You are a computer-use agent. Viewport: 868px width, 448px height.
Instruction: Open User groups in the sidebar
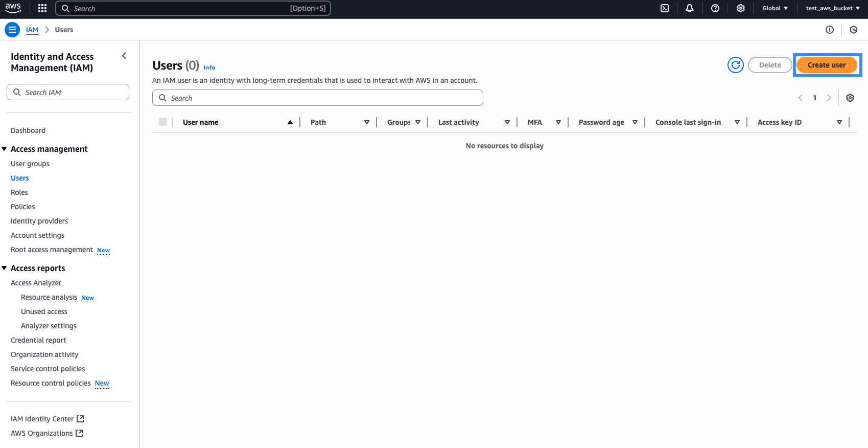(x=30, y=164)
